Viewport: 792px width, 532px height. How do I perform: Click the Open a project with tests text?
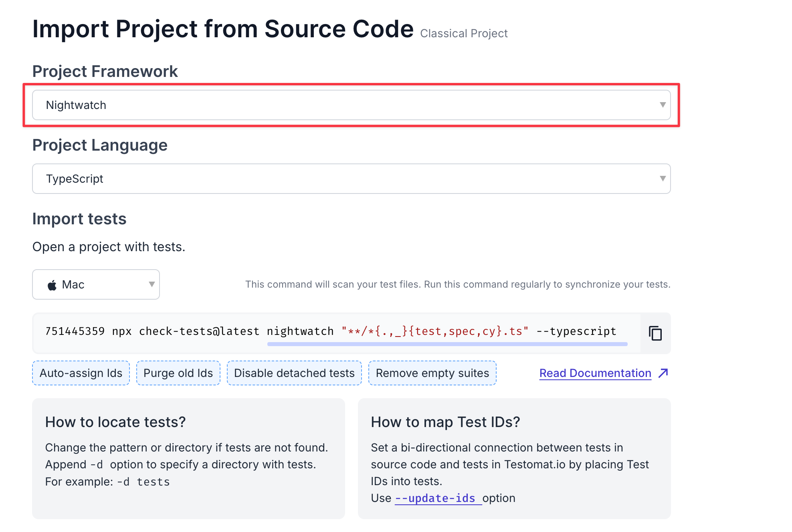(x=109, y=247)
